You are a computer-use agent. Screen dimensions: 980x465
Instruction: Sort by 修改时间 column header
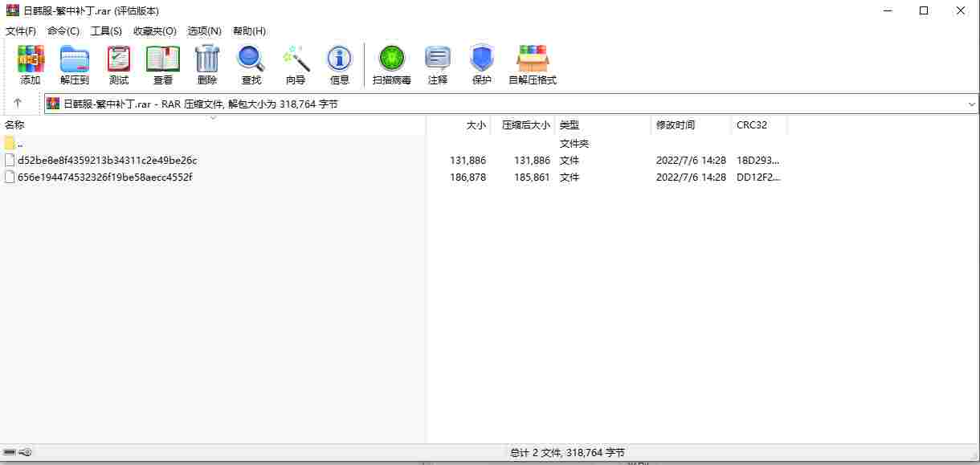[691, 124]
